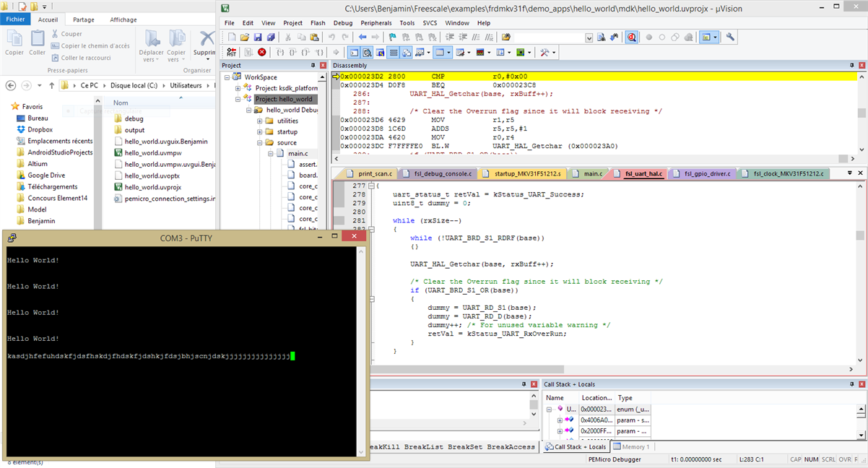This screenshot has height=468, width=868.
Task: Click Copier le chemin d'accès
Action: (95, 45)
